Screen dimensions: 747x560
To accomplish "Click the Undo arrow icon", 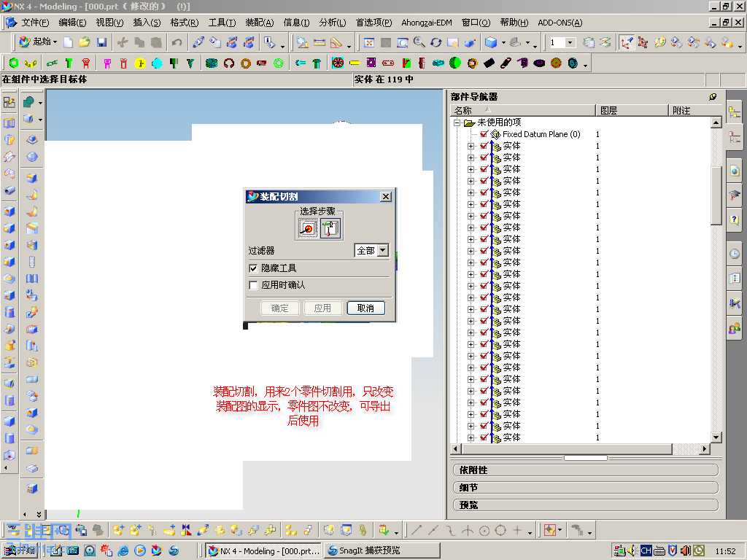I will [x=177, y=42].
